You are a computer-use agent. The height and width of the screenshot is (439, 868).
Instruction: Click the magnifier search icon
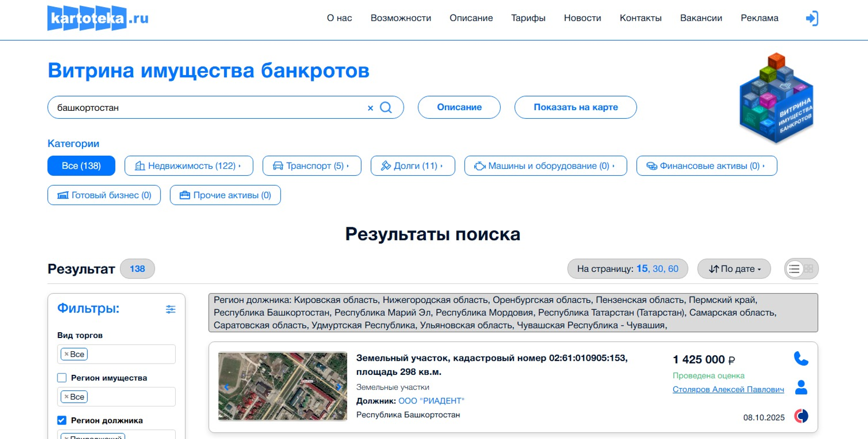(386, 107)
